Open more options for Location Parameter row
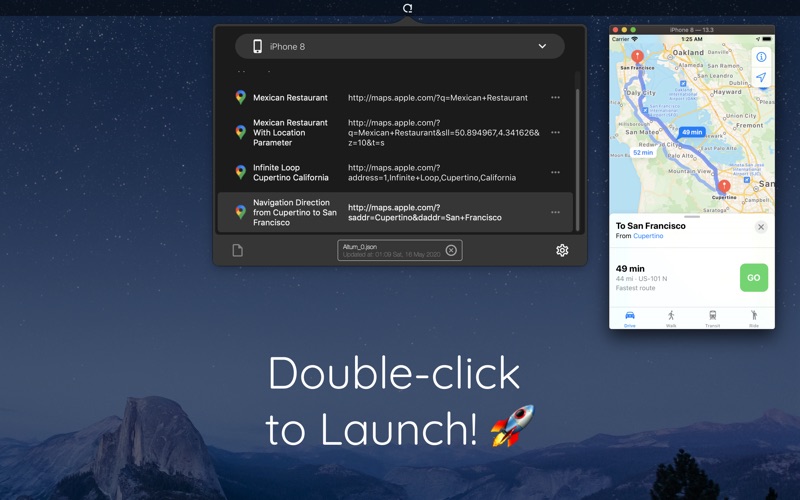800x500 pixels. tap(555, 133)
